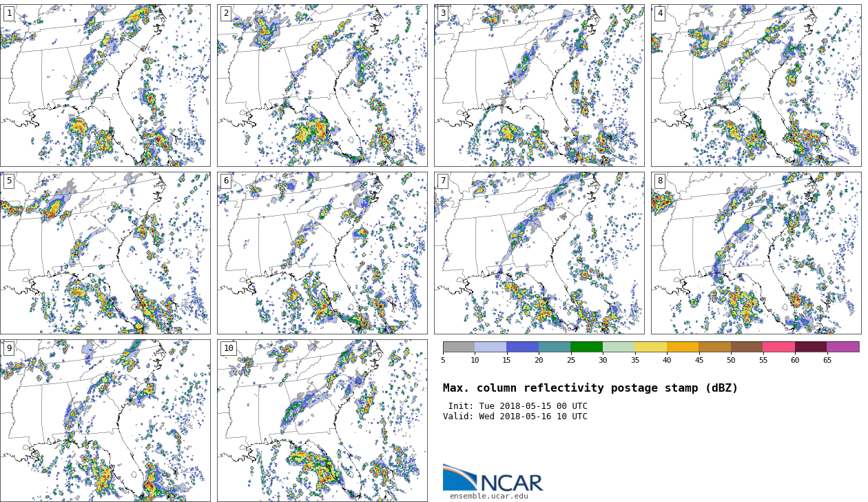This screenshot has width=868, height=502.
Task: Click the Valid time text line
Action: tap(515, 416)
